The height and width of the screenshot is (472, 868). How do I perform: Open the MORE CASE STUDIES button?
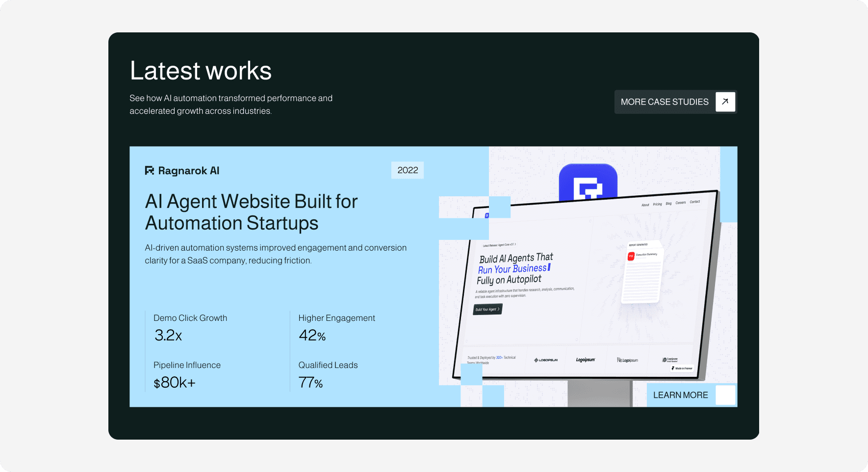click(675, 102)
